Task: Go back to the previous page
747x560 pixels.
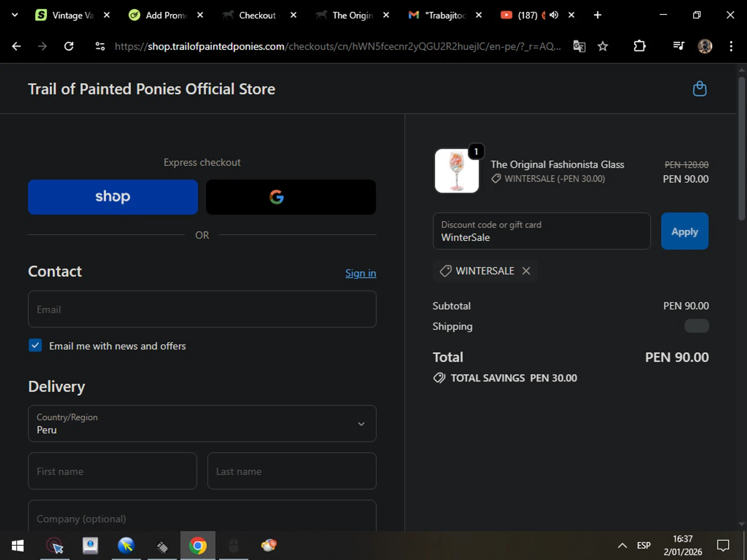Action: click(x=16, y=46)
